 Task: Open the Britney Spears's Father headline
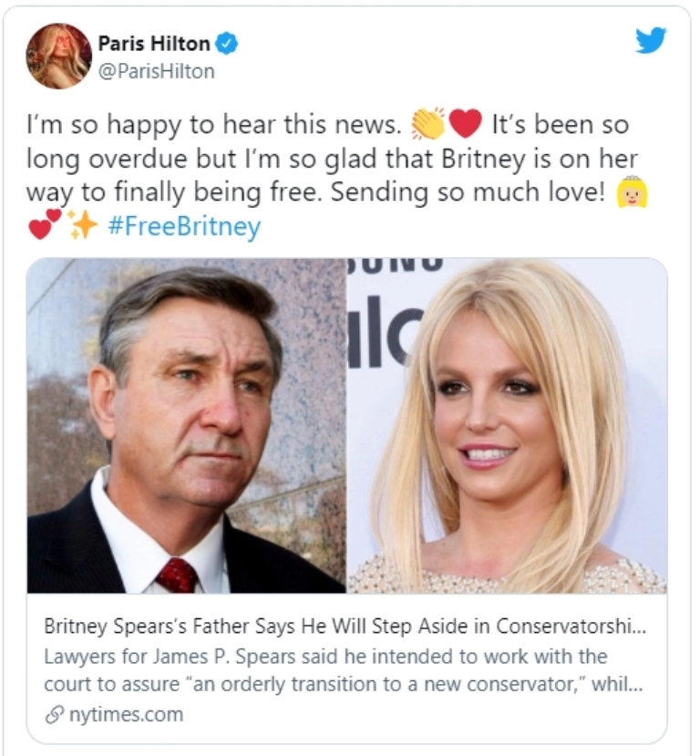[345, 627]
